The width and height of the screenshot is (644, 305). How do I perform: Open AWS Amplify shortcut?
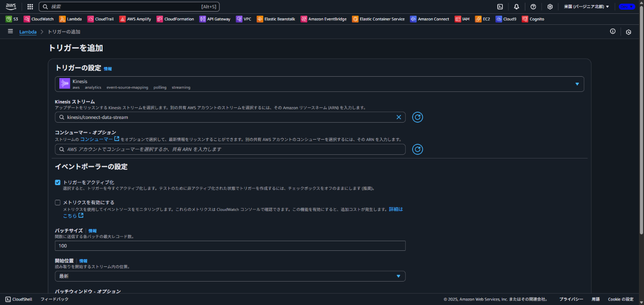tap(135, 19)
